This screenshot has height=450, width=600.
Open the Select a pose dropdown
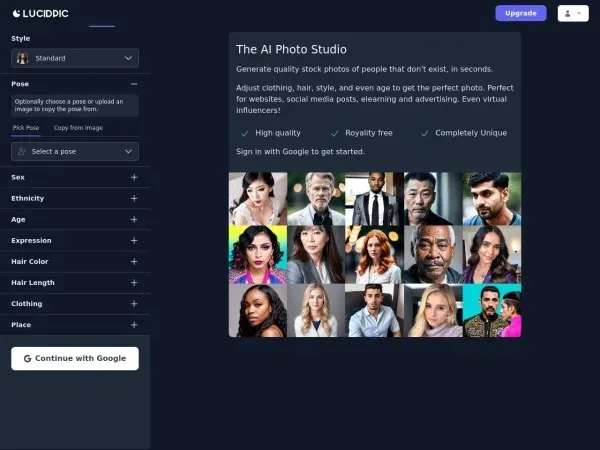coord(75,152)
